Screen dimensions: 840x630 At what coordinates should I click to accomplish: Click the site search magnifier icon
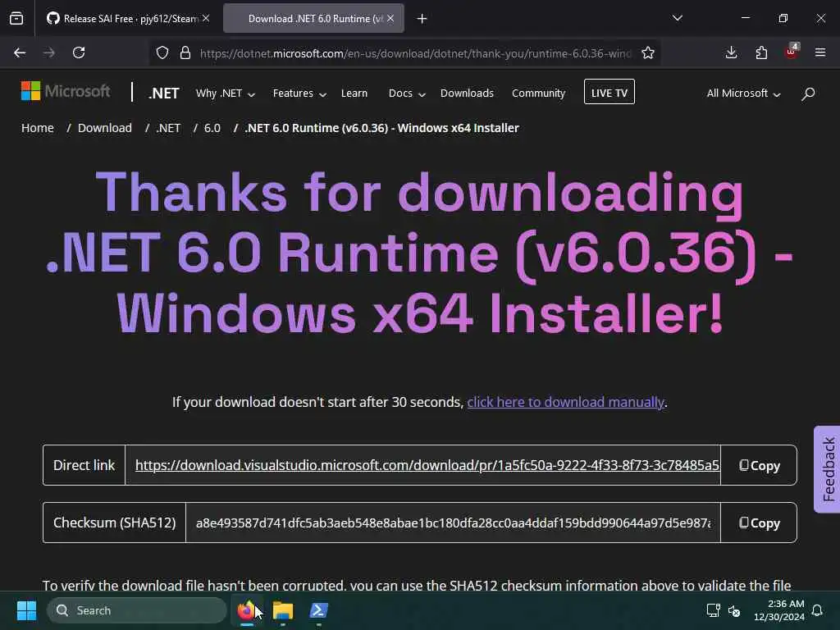[808, 94]
